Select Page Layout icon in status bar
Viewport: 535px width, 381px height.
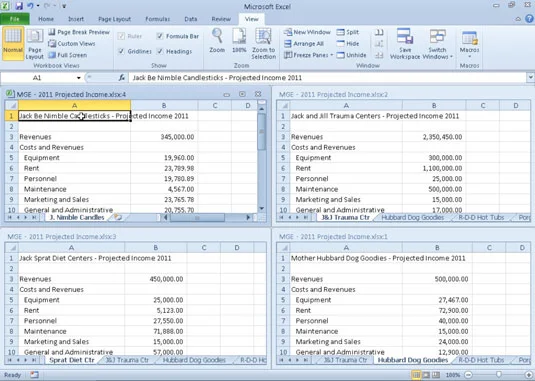(426, 375)
